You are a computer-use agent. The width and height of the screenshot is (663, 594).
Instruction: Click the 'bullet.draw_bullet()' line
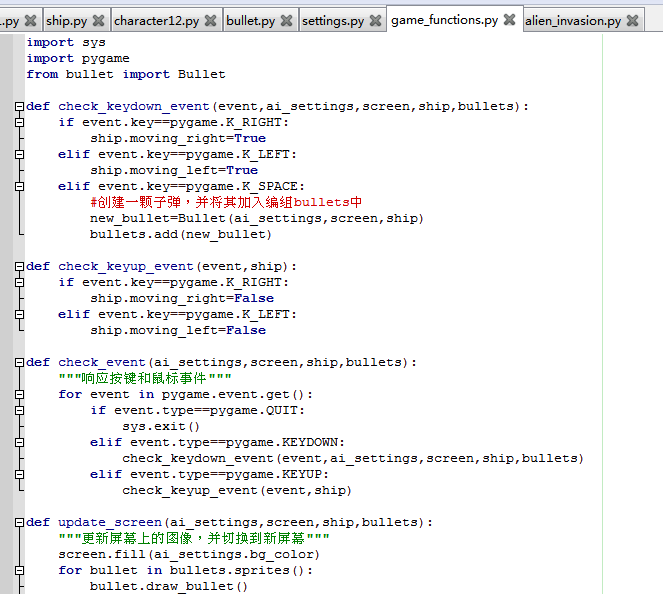(169, 587)
